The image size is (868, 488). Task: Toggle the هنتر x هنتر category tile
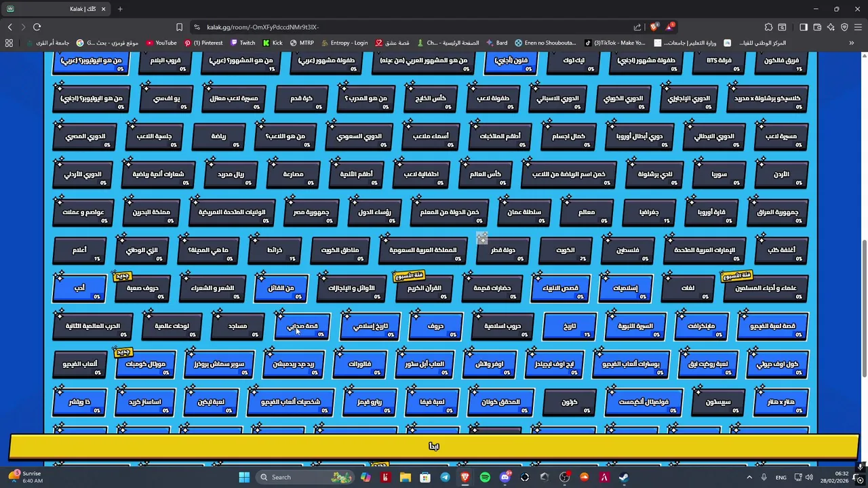pyautogui.click(x=781, y=402)
